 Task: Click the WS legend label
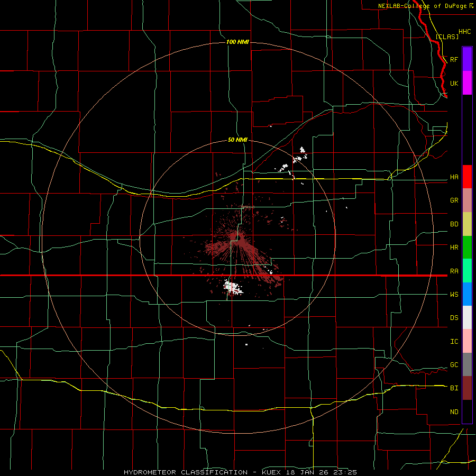pyautogui.click(x=454, y=295)
